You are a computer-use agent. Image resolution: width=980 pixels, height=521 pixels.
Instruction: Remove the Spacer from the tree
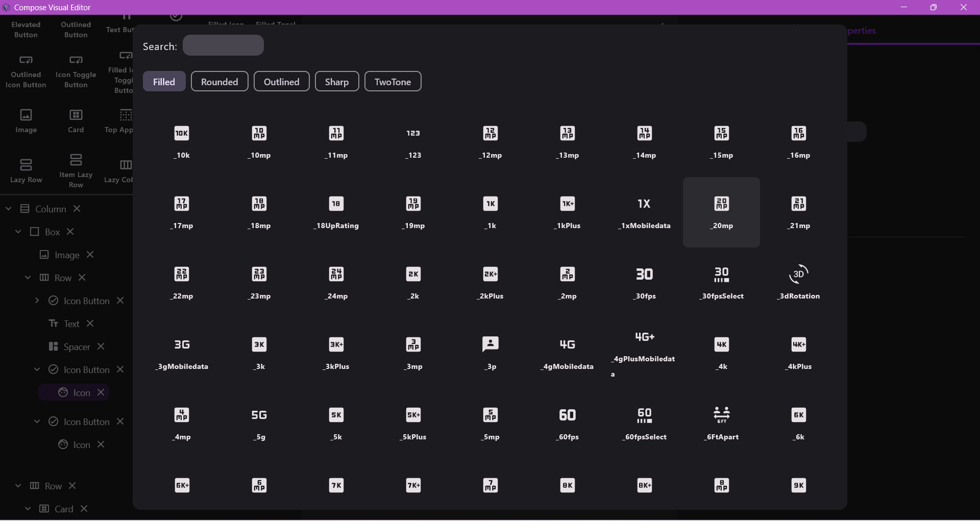[x=101, y=346]
